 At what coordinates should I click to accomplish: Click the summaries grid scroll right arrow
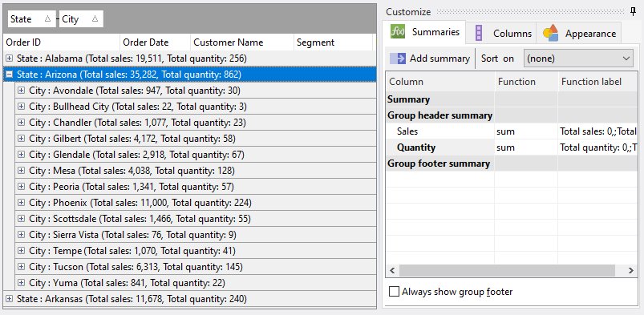(x=630, y=270)
